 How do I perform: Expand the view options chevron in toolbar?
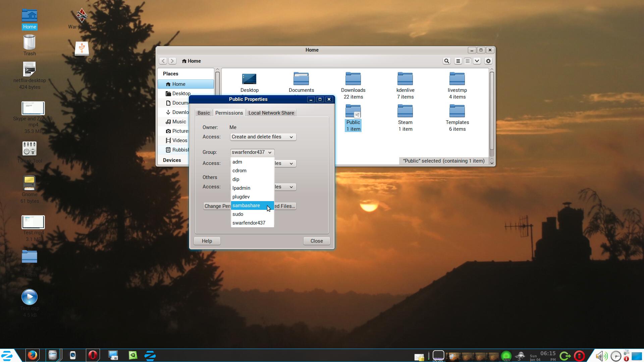point(477,61)
